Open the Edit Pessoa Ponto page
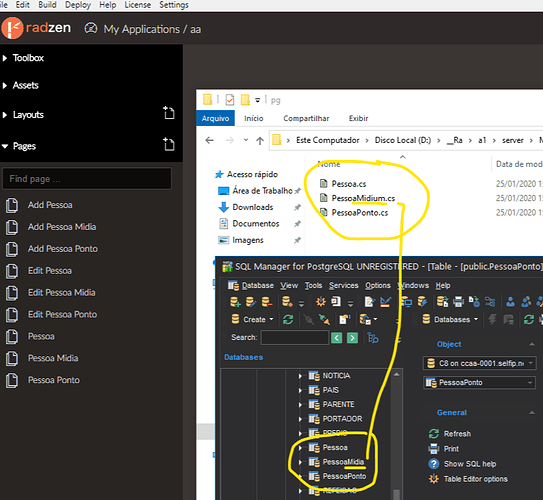 (62, 314)
